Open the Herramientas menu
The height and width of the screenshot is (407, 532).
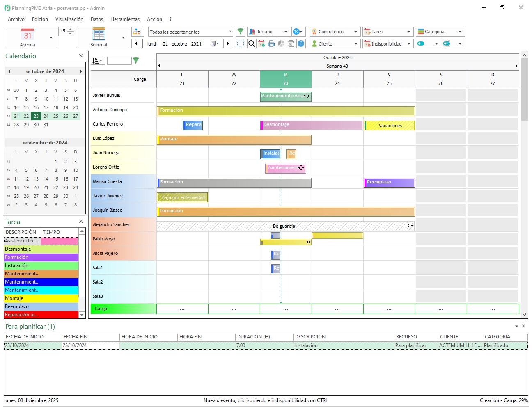click(125, 19)
